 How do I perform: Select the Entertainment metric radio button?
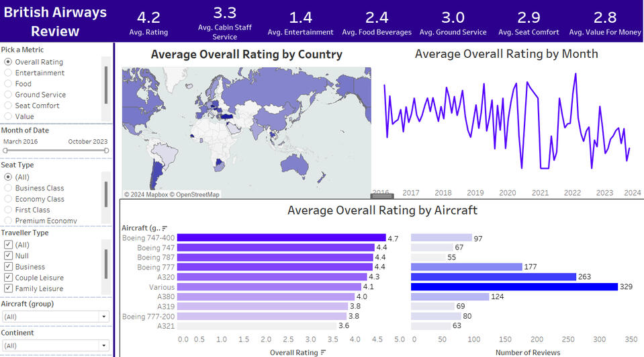coord(8,73)
